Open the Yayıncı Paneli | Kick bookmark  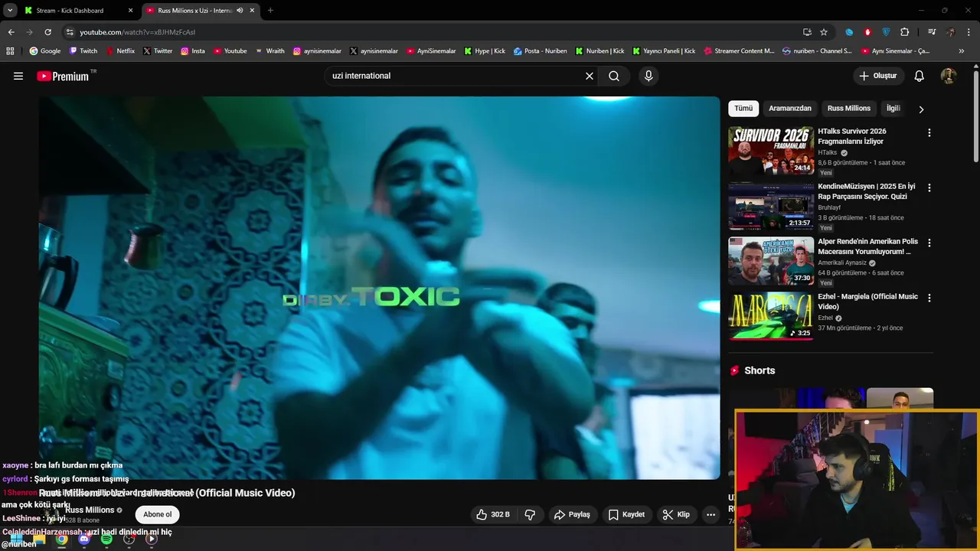(664, 51)
